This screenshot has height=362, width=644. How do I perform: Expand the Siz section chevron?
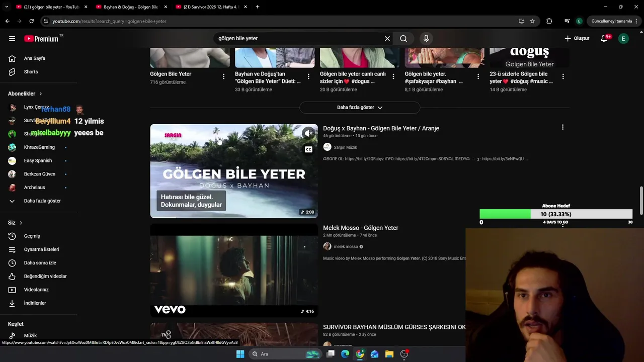tap(21, 223)
